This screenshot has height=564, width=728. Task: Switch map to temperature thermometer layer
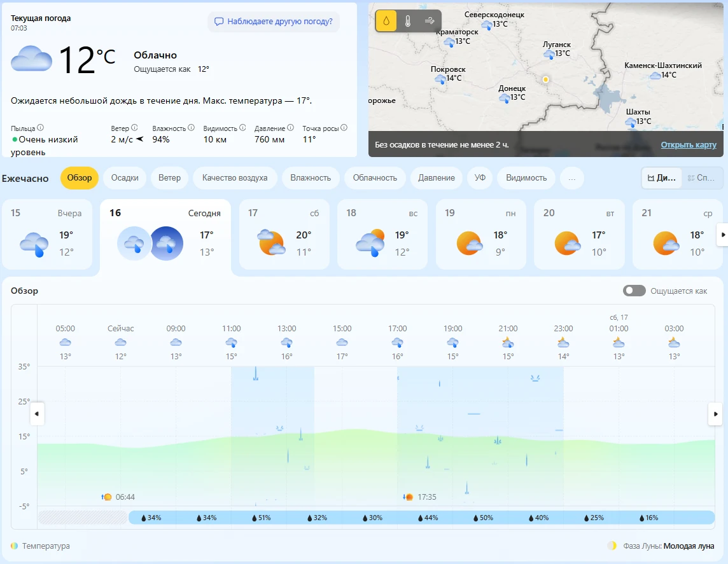pos(408,21)
